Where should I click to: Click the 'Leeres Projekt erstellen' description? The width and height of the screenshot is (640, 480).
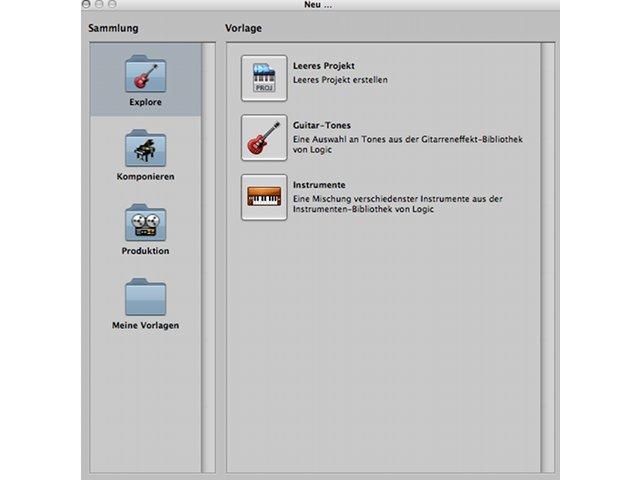[x=340, y=80]
